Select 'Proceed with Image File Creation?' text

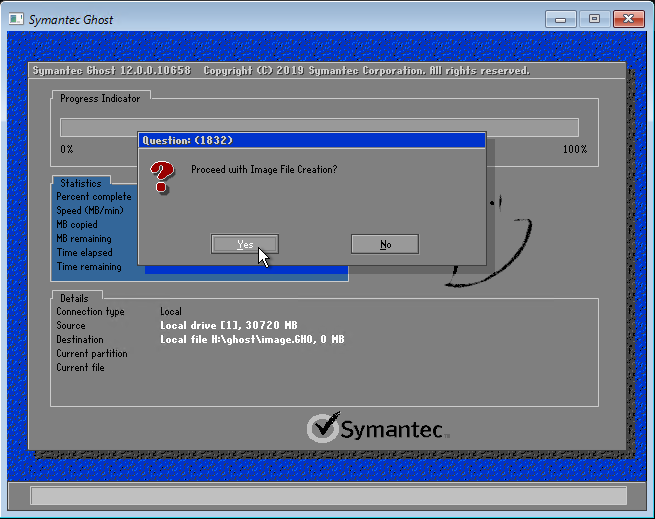coord(264,169)
